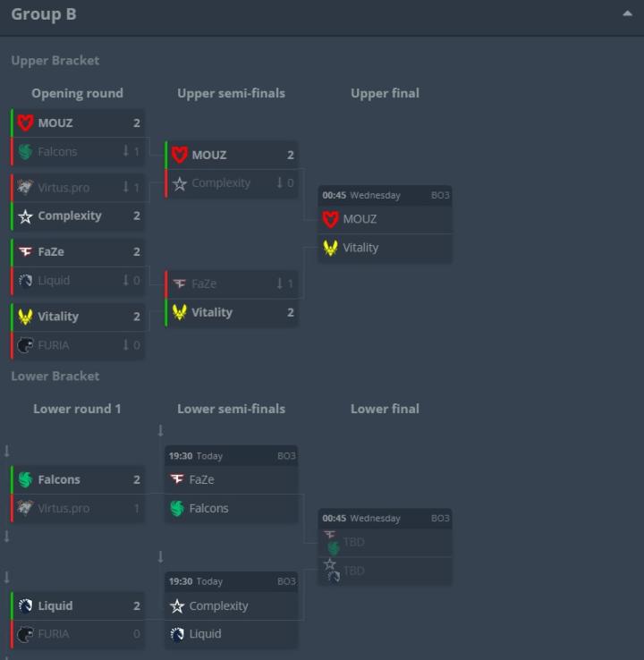Click the Upper Bracket section label
The image size is (644, 660).
point(55,61)
